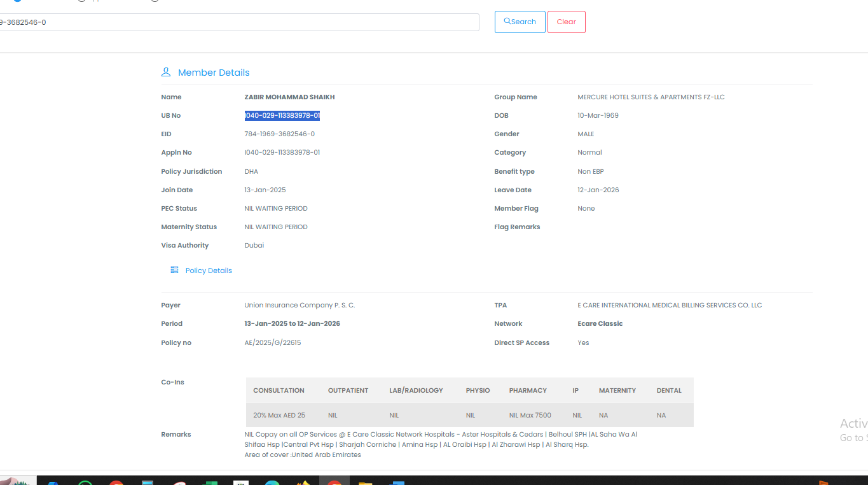Select the PHARMACY column header
Viewport: 868px width, 485px height.
tap(527, 390)
